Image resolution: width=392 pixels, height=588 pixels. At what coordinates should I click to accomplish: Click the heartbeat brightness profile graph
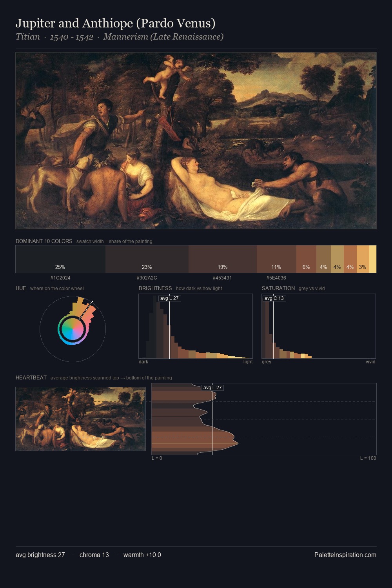[x=264, y=419]
